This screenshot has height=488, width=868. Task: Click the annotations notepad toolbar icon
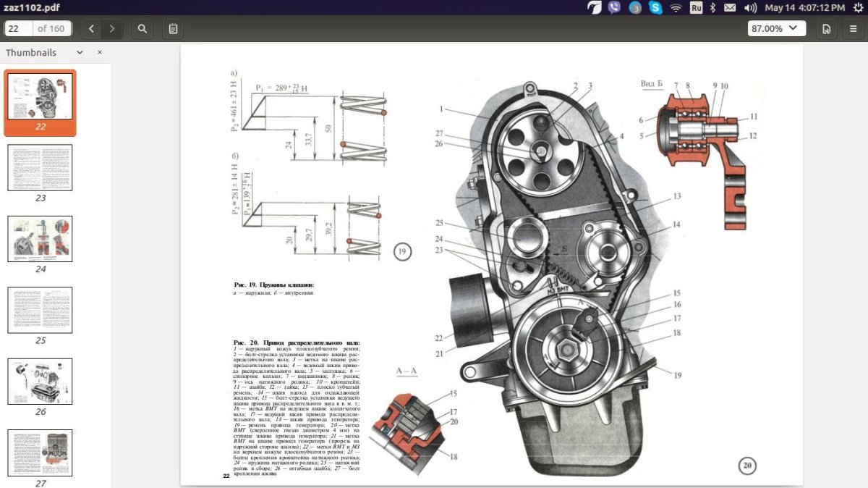173,29
